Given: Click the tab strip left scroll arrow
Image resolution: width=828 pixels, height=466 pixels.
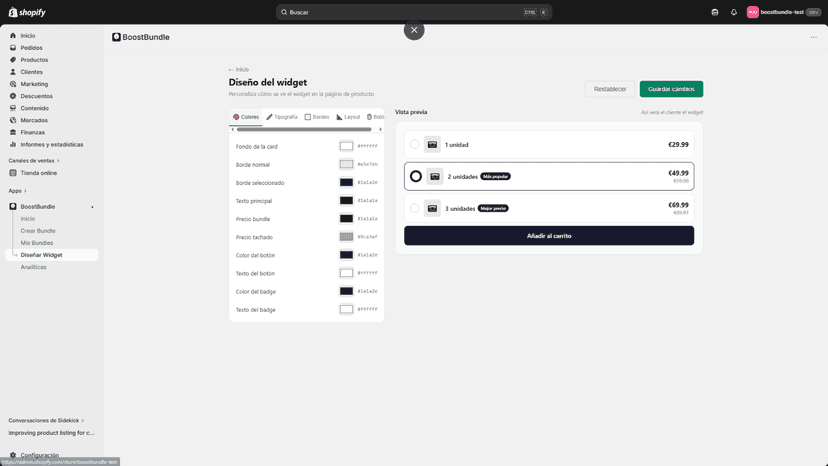Looking at the screenshot, I should coord(232,129).
